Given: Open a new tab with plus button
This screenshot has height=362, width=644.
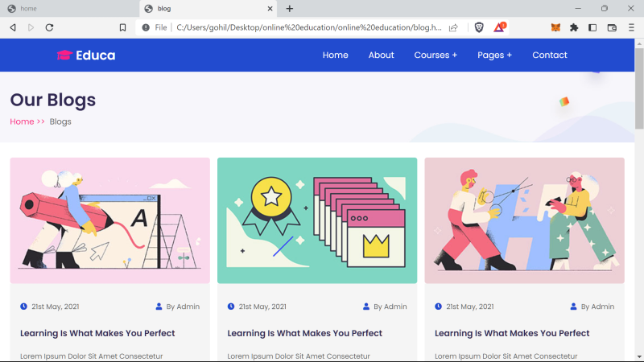Looking at the screenshot, I should click(290, 9).
